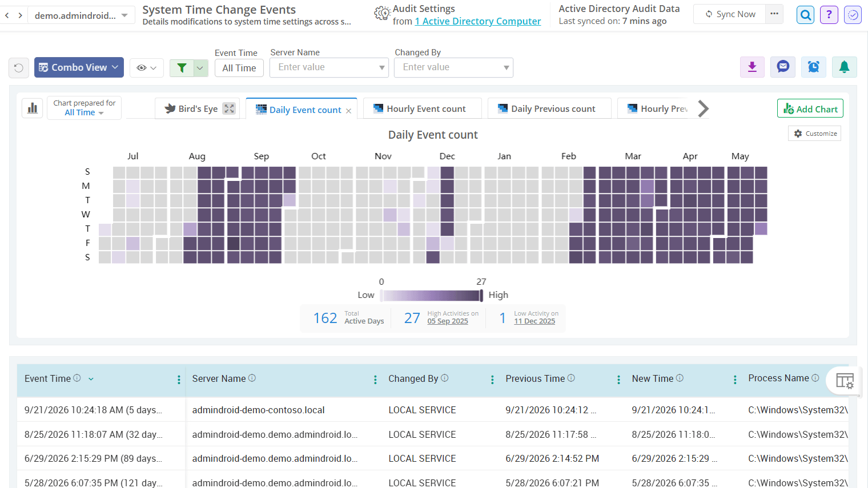Toggle the eye visibility dropdown
Screen dimensions: 868x488
point(147,68)
